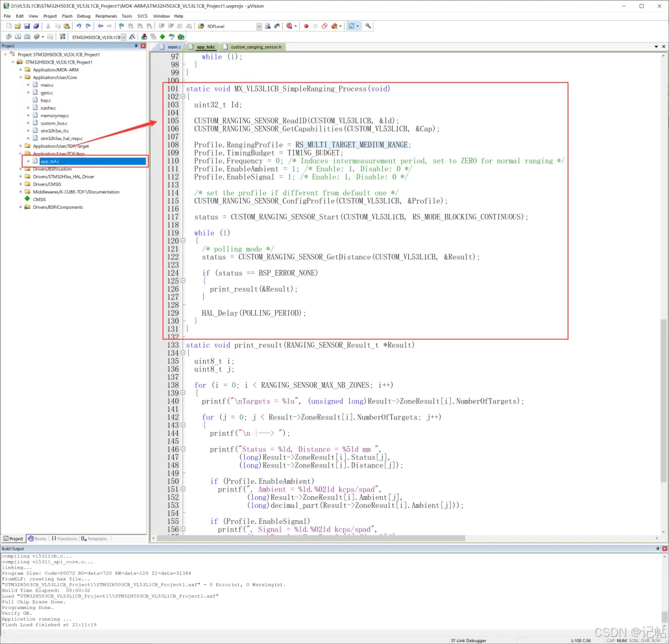The width and height of the screenshot is (669, 644).
Task: Click the Redo arrow icon
Action: [88, 27]
